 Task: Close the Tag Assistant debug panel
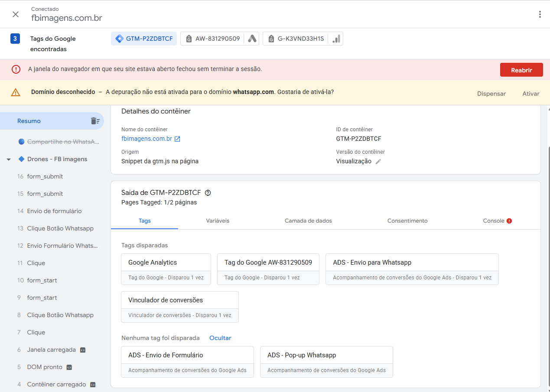point(16,14)
